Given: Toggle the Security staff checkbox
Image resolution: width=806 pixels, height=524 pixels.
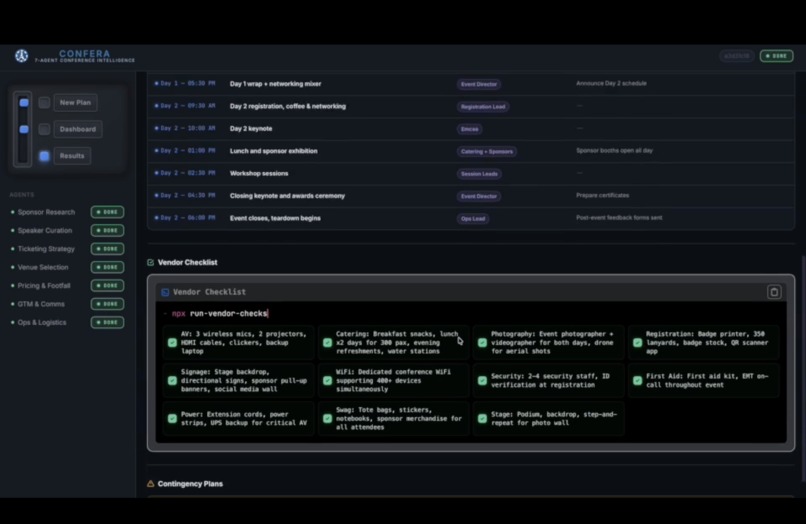Looking at the screenshot, I should pos(482,381).
